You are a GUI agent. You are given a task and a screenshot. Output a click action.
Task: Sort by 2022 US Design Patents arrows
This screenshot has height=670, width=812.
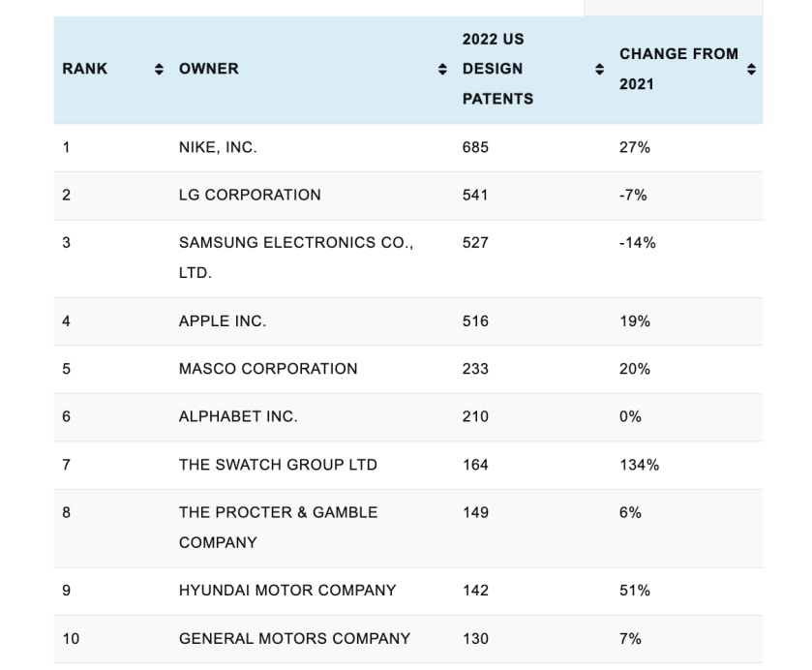tap(598, 69)
